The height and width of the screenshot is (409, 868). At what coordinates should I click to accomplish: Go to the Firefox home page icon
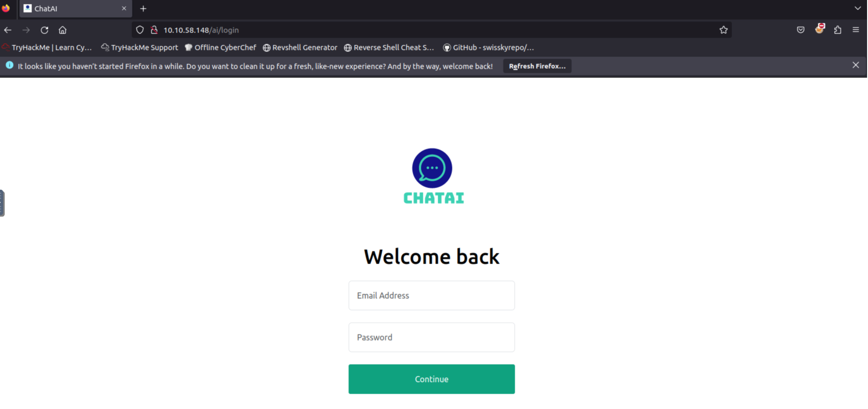62,30
